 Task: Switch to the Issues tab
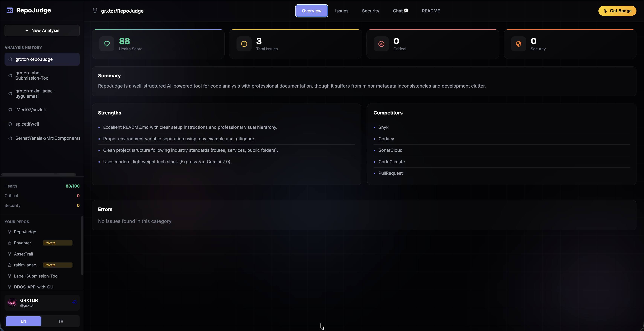click(x=342, y=11)
